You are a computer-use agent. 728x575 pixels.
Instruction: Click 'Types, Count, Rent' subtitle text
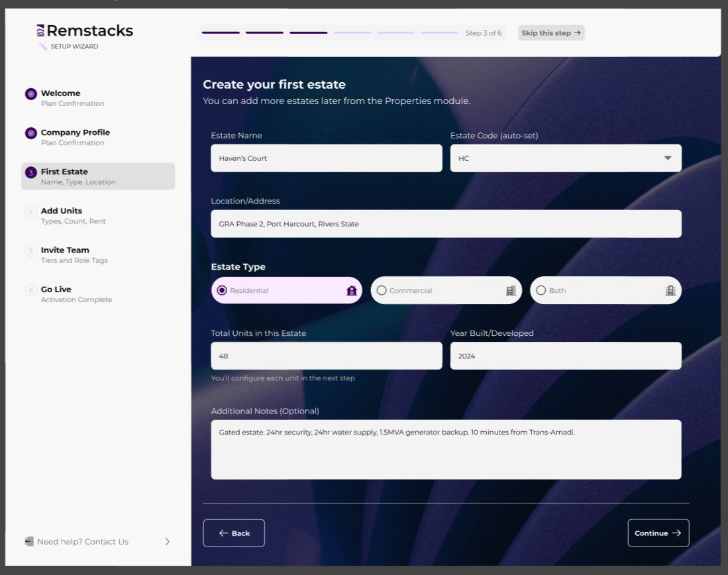(73, 221)
